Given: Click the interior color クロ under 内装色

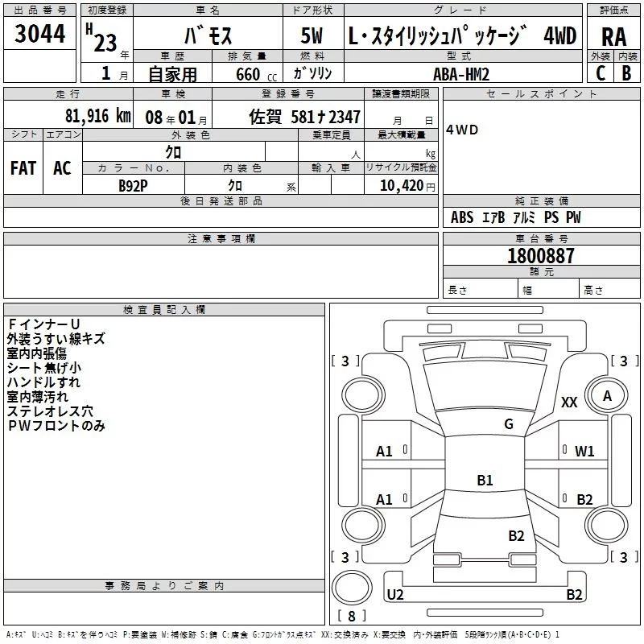Looking at the screenshot, I should pos(235,186).
